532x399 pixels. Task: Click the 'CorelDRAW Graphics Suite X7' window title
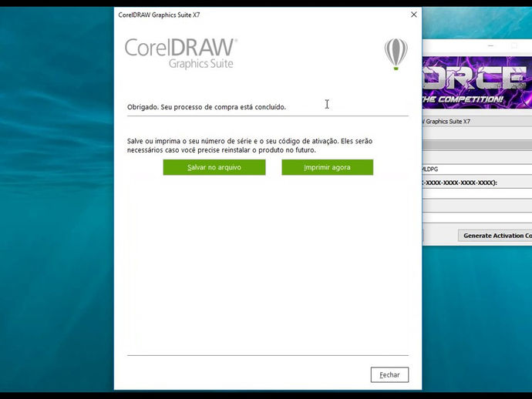159,15
